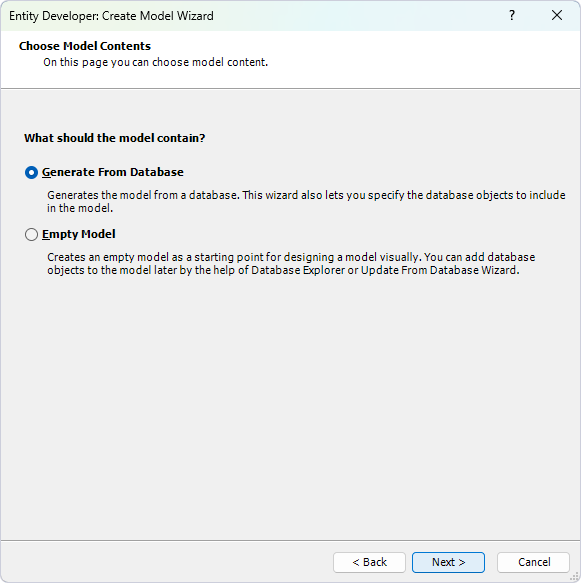Click the 'Choose Model Contents' page heading
Image resolution: width=581 pixels, height=583 pixels.
(x=85, y=46)
